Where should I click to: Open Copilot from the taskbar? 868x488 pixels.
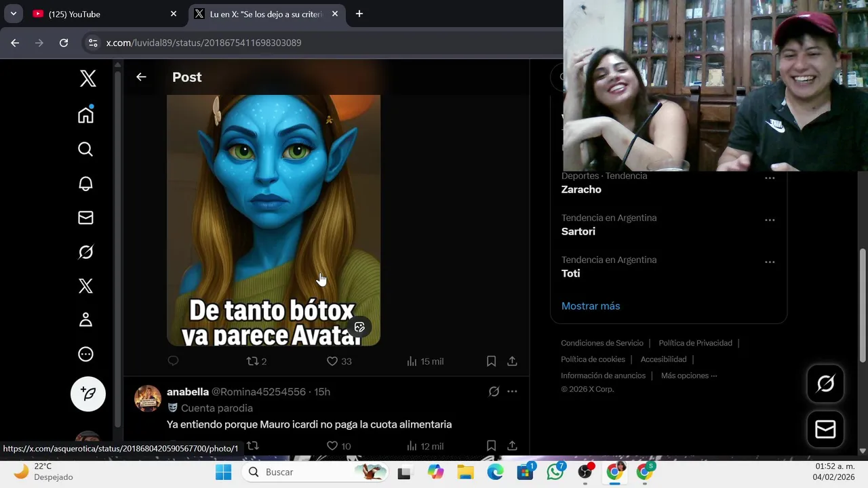(x=435, y=472)
